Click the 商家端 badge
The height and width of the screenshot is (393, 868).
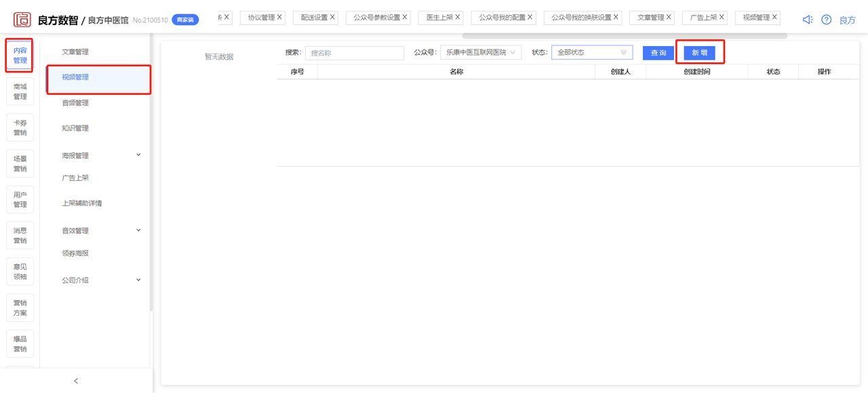pos(185,20)
